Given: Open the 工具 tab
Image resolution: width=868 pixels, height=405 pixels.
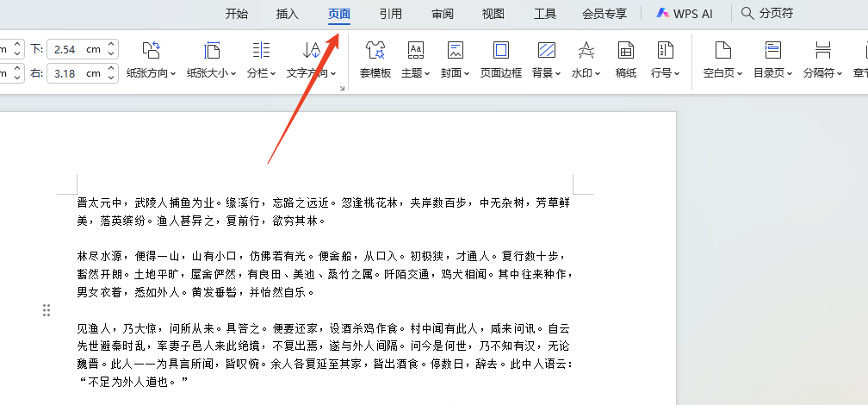Looking at the screenshot, I should pos(545,14).
